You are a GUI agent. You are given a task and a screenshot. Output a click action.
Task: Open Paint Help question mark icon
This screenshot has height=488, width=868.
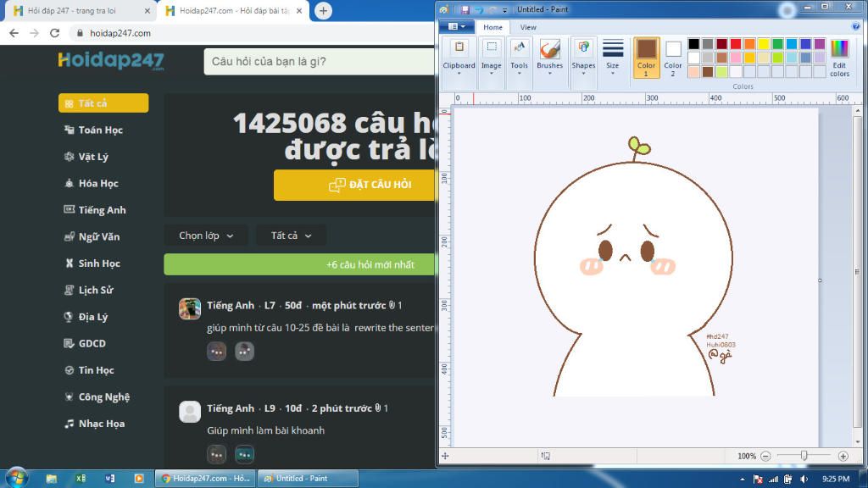pos(856,26)
